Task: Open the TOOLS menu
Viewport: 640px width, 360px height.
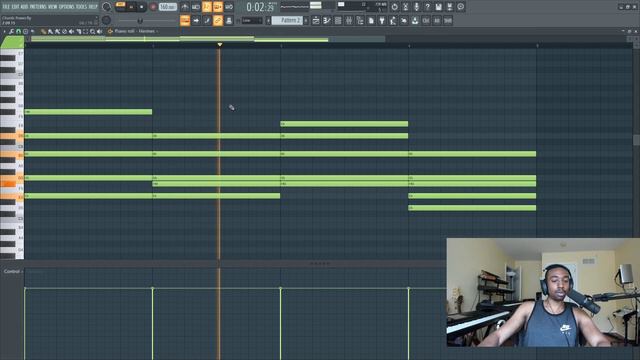Action: [x=81, y=7]
